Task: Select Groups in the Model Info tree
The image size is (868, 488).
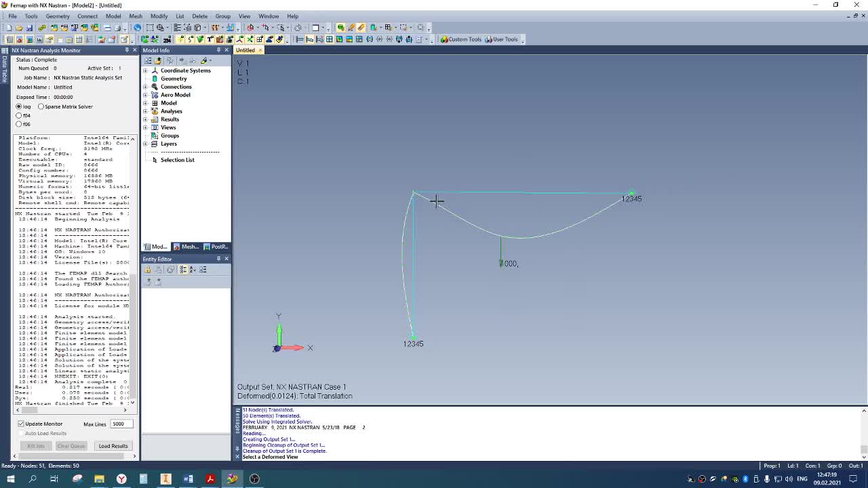Action: coord(170,136)
